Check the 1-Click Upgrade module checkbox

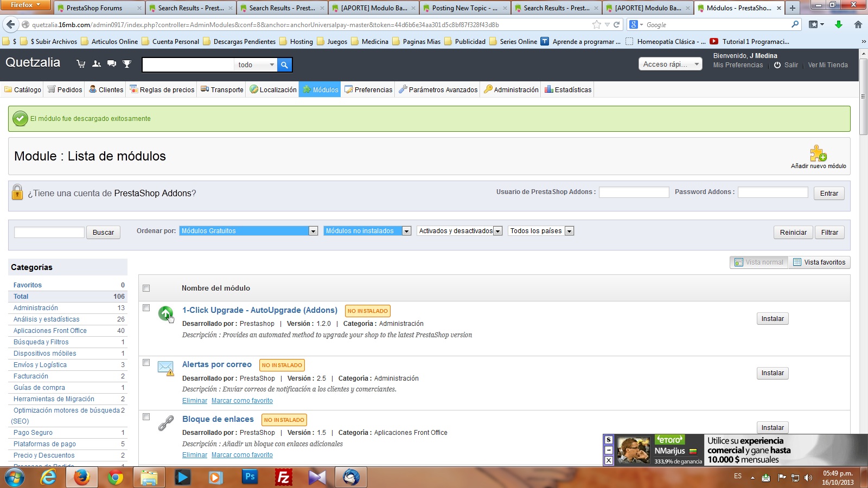click(x=146, y=308)
